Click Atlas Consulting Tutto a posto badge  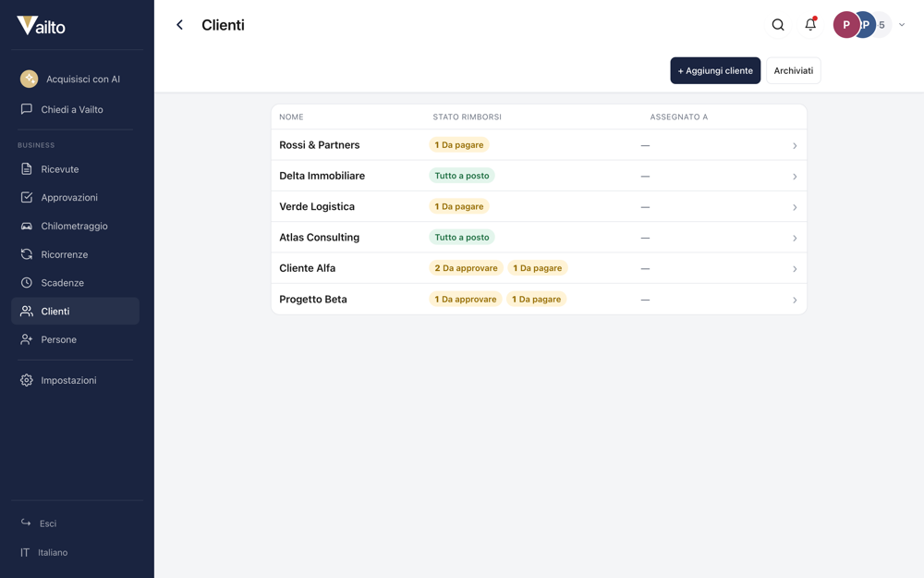[x=462, y=237]
